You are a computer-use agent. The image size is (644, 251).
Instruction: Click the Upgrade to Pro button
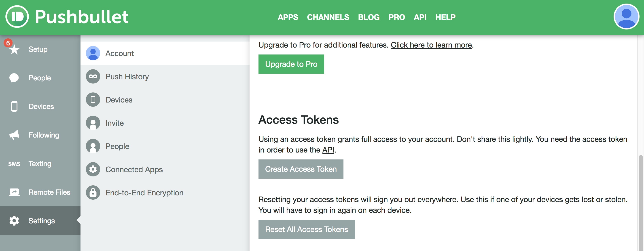tap(291, 64)
